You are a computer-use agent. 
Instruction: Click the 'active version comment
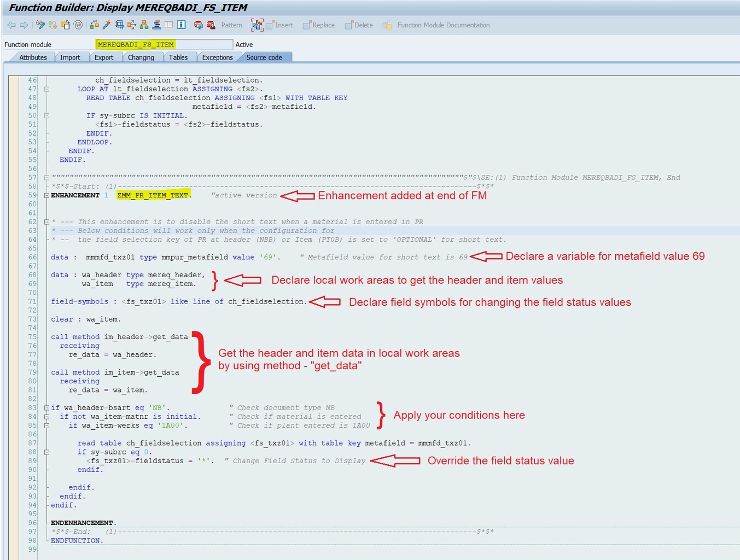pos(244,195)
